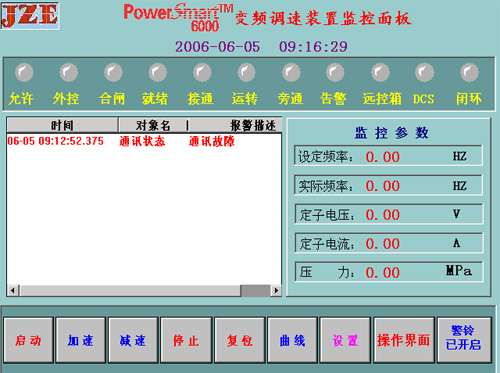
Task: Click the alarm list left scroll arrow
Action: coord(13,290)
